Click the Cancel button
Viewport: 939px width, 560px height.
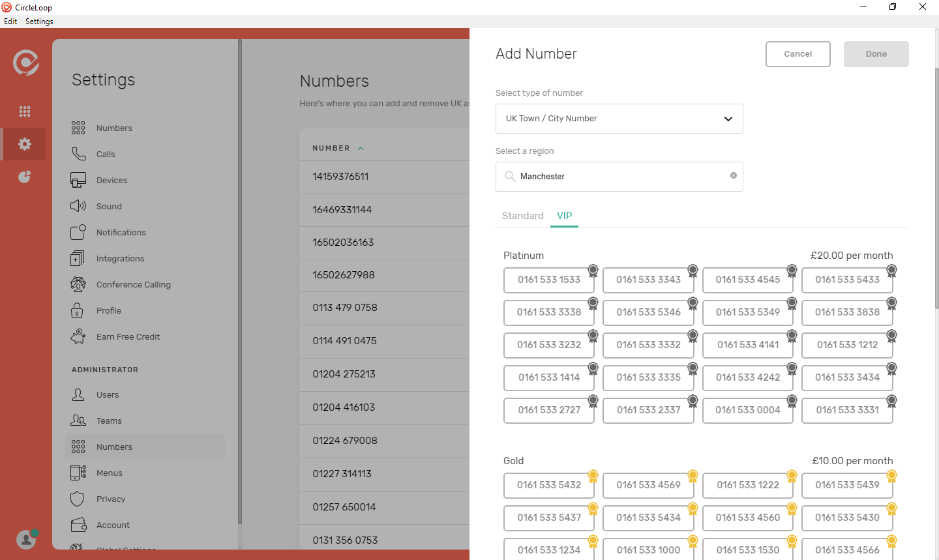pyautogui.click(x=797, y=54)
